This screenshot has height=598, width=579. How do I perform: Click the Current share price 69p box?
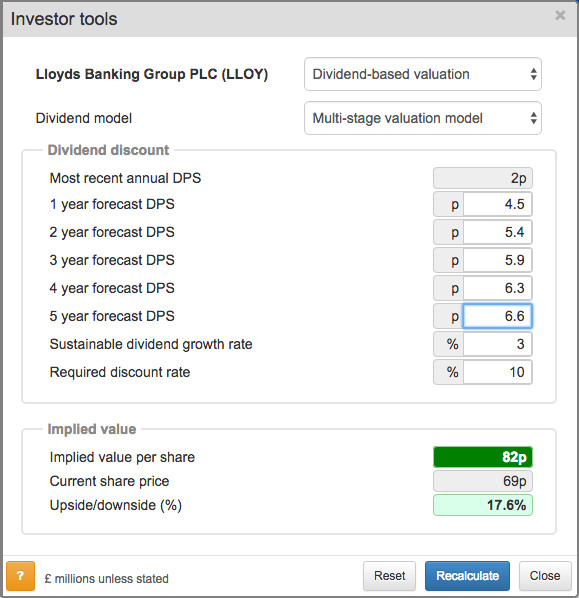(x=482, y=481)
